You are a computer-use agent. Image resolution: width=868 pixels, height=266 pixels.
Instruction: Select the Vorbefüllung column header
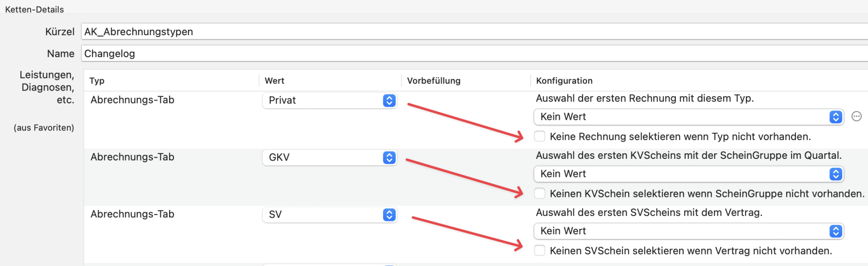click(x=434, y=81)
